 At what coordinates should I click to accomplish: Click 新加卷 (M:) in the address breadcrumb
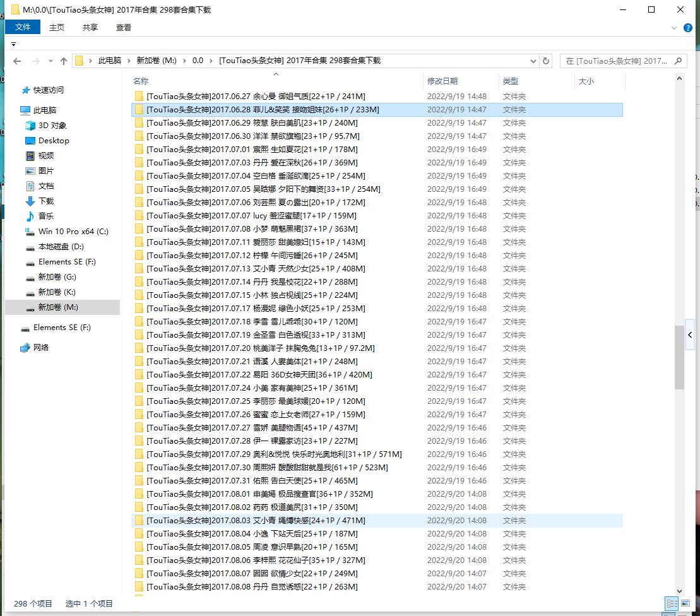[x=157, y=61]
